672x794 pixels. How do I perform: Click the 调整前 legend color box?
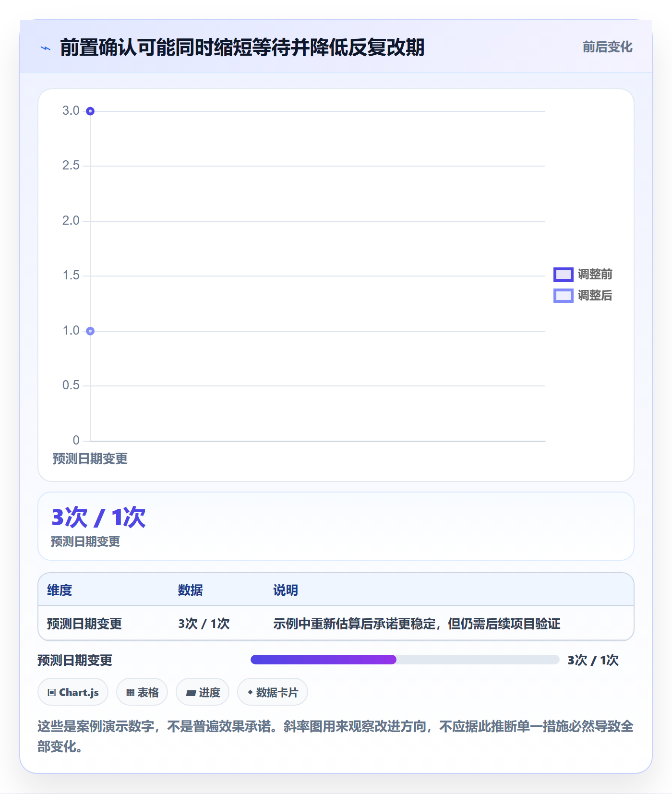(563, 274)
